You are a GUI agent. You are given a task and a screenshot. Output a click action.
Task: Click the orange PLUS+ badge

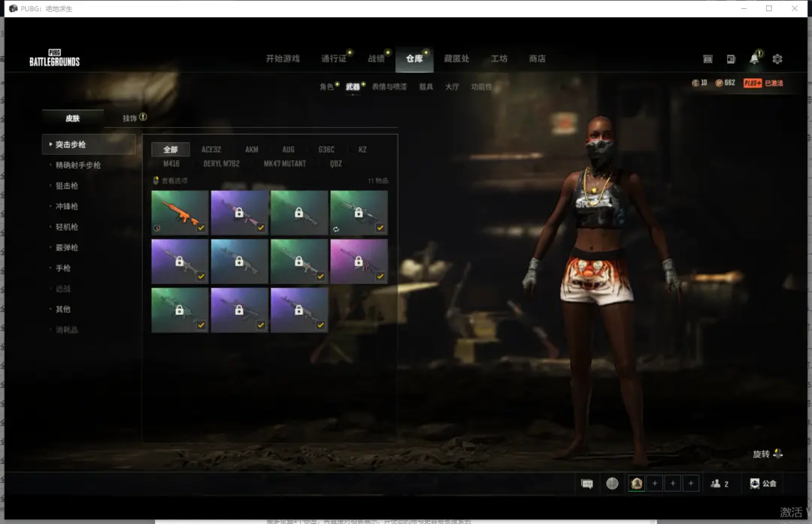[x=753, y=83]
